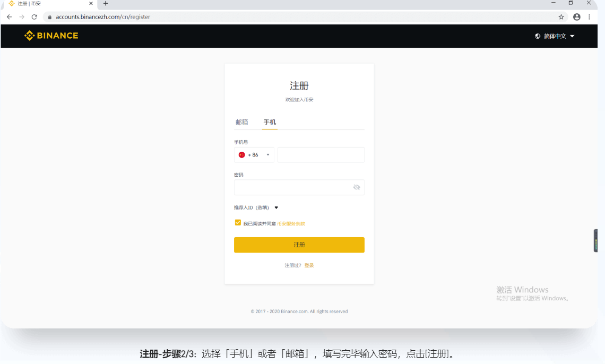
Task: Open the 币安服务条款 link
Action: click(x=291, y=224)
